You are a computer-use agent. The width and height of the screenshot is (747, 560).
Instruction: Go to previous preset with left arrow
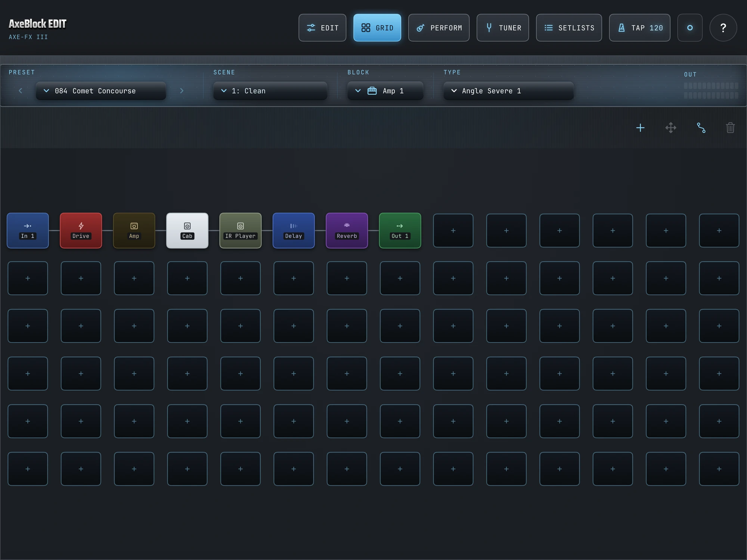point(21,91)
